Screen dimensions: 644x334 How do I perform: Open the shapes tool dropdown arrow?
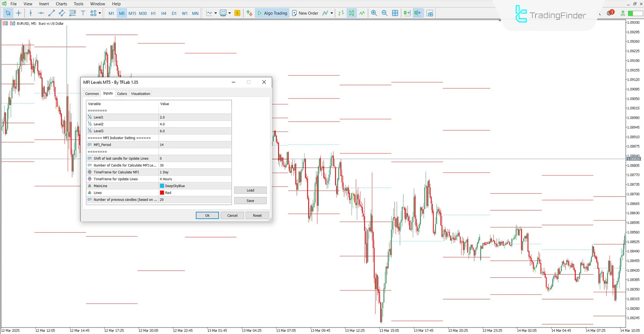tap(99, 13)
